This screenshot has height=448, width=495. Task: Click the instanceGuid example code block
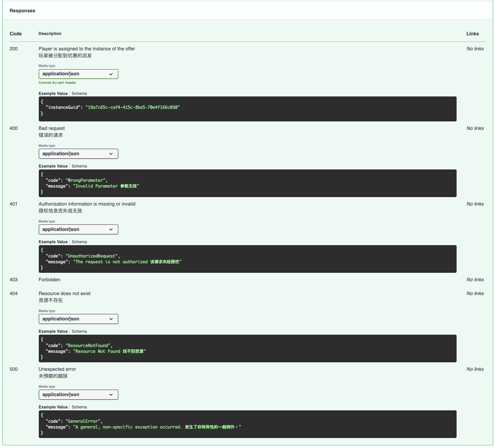click(x=247, y=109)
